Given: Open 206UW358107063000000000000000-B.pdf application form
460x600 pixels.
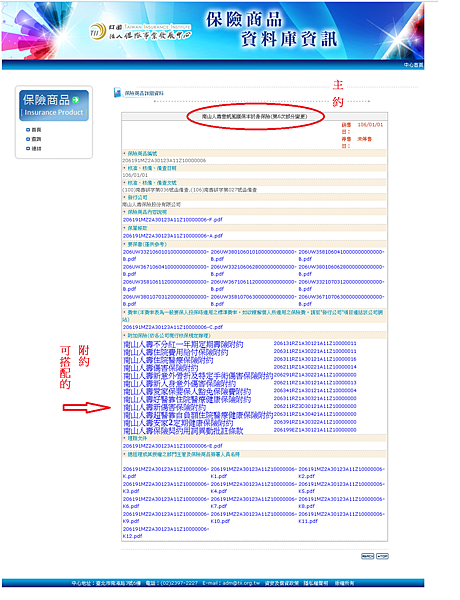Looking at the screenshot, I should coord(253,300).
